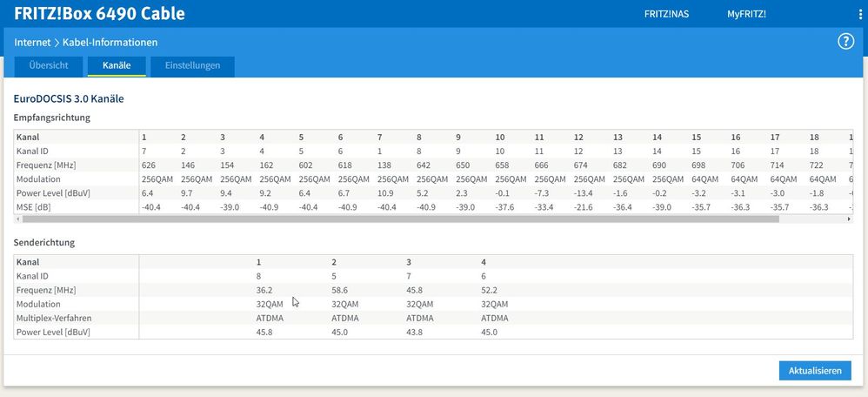
Task: Click the MSE value -37.6
Action: (504, 207)
